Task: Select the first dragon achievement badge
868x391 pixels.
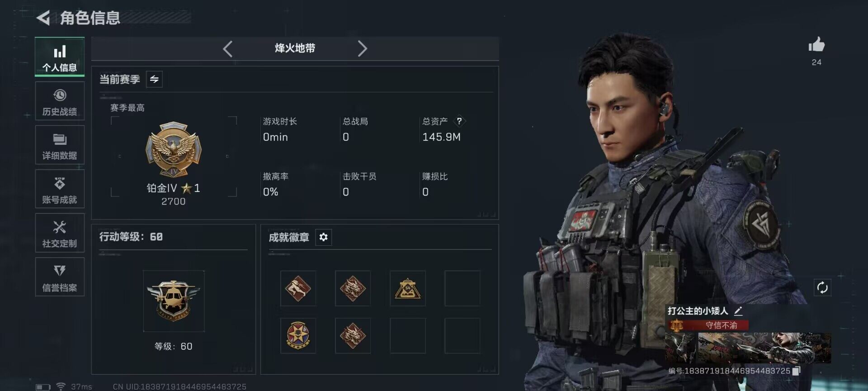Action: click(353, 288)
